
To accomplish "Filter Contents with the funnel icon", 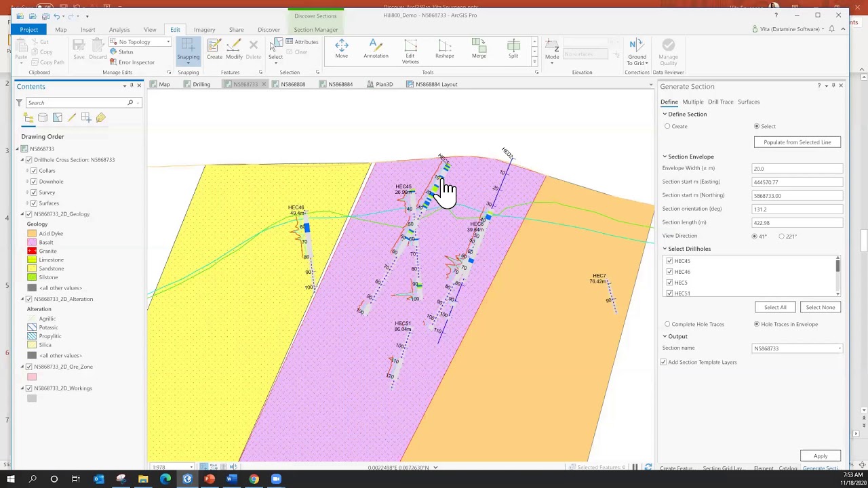I will (x=19, y=102).
